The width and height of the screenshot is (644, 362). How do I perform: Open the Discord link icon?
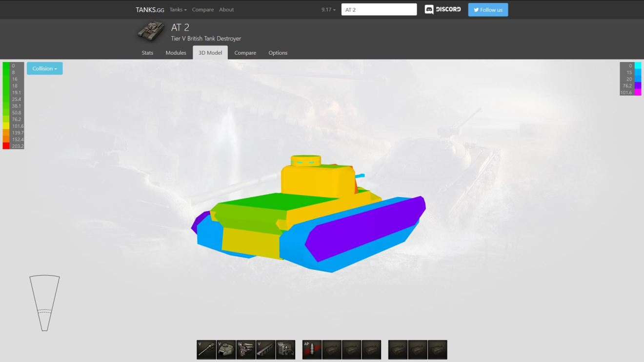[x=443, y=10]
